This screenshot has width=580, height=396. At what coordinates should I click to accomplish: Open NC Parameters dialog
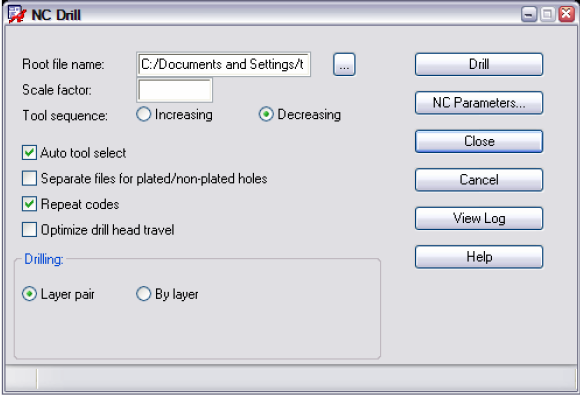(x=479, y=103)
